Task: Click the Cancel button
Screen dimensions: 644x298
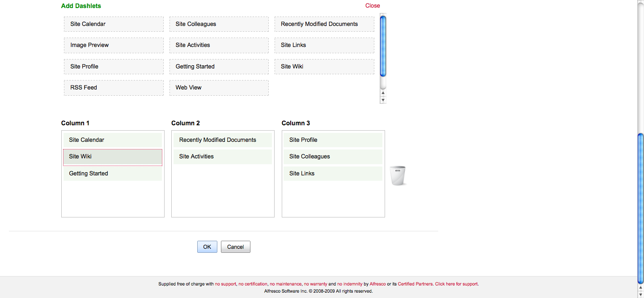Action: pyautogui.click(x=236, y=247)
